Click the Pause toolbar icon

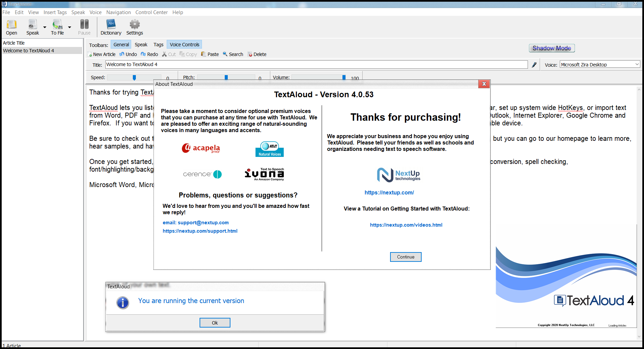(x=84, y=27)
